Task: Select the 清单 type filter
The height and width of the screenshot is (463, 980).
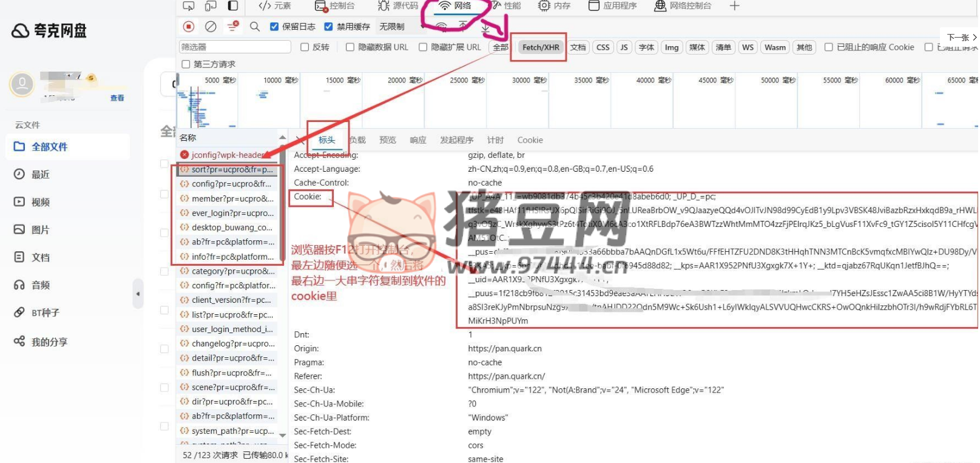Action: click(x=723, y=47)
